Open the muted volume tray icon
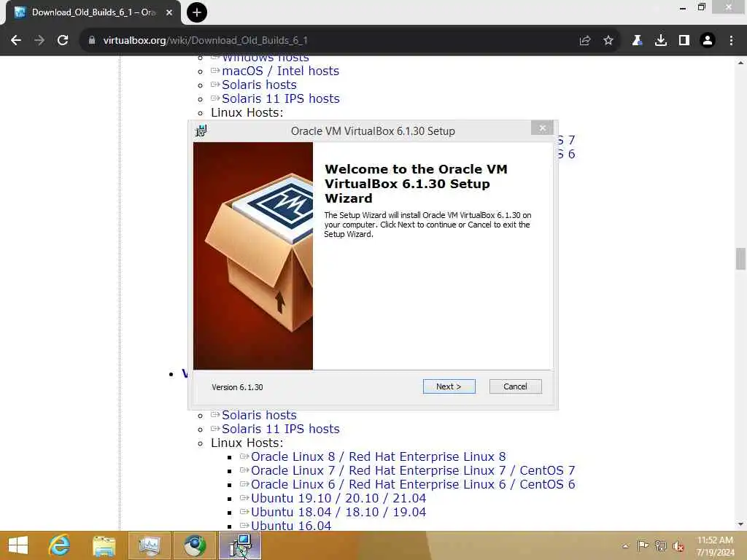The height and width of the screenshot is (560, 747). tap(678, 546)
